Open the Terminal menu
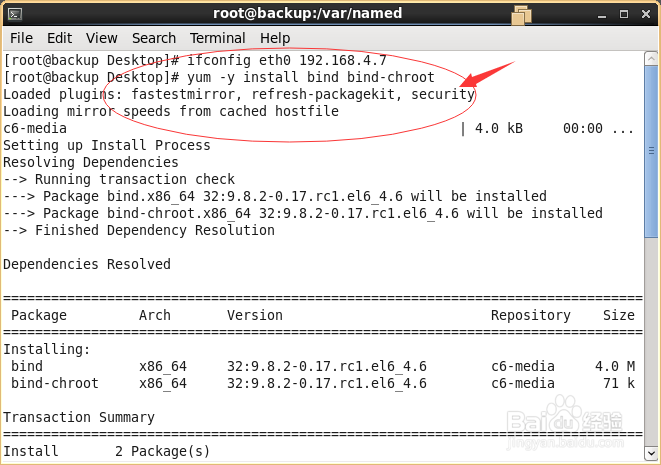Viewport: 661px width, 465px height. click(x=217, y=38)
